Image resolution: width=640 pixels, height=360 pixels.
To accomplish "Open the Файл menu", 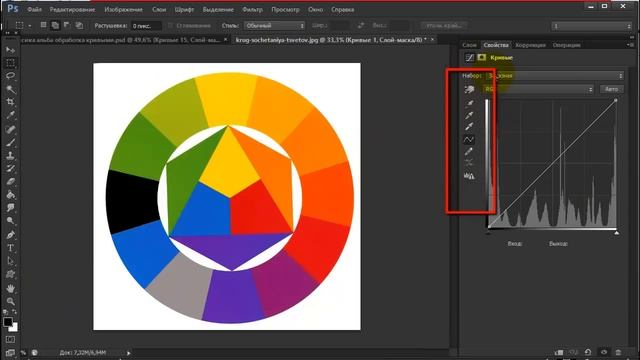I will click(x=35, y=9).
